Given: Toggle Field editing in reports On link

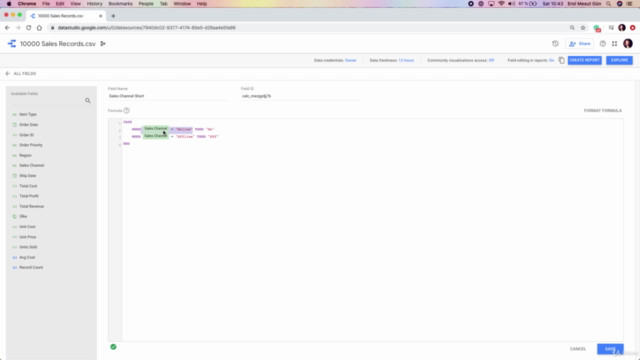Looking at the screenshot, I should (x=551, y=60).
